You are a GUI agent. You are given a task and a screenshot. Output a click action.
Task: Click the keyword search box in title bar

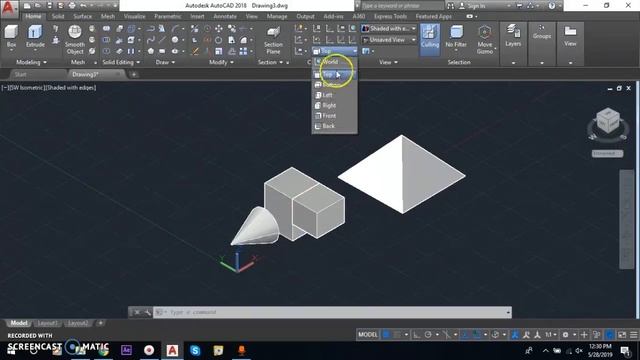point(402,6)
